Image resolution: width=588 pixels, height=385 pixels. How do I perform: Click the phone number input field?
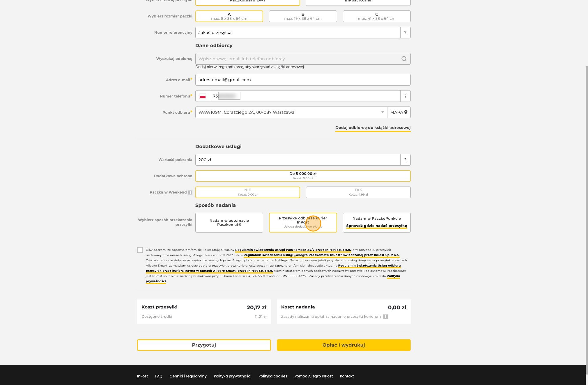point(305,96)
